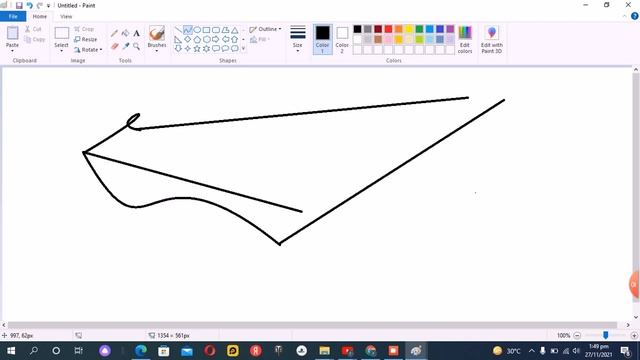Open Opera browser from the taskbar
Screen dimensions: 640x360
pos(210,351)
